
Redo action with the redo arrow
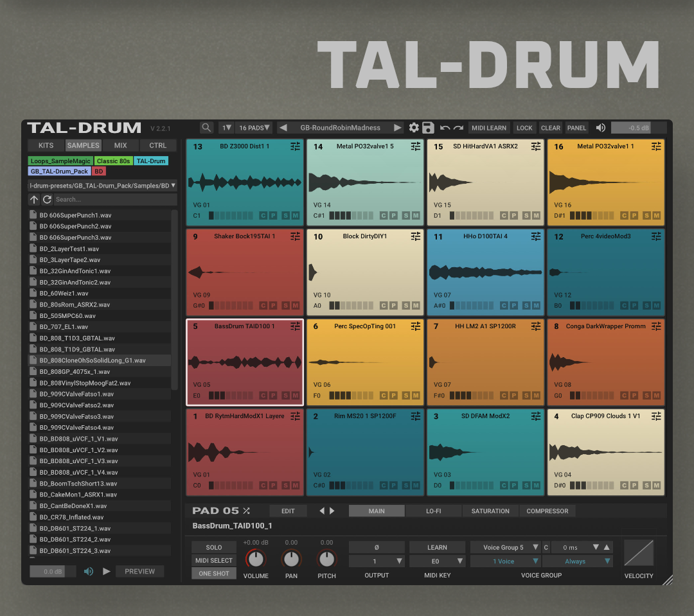(459, 128)
